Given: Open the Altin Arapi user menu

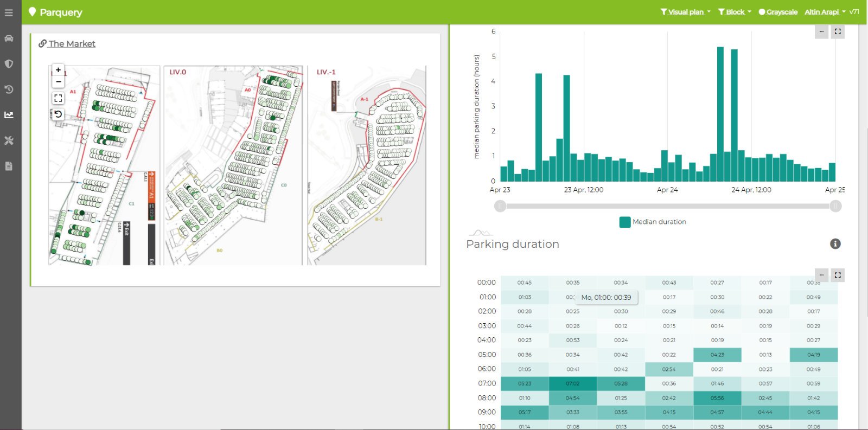Looking at the screenshot, I should (825, 12).
